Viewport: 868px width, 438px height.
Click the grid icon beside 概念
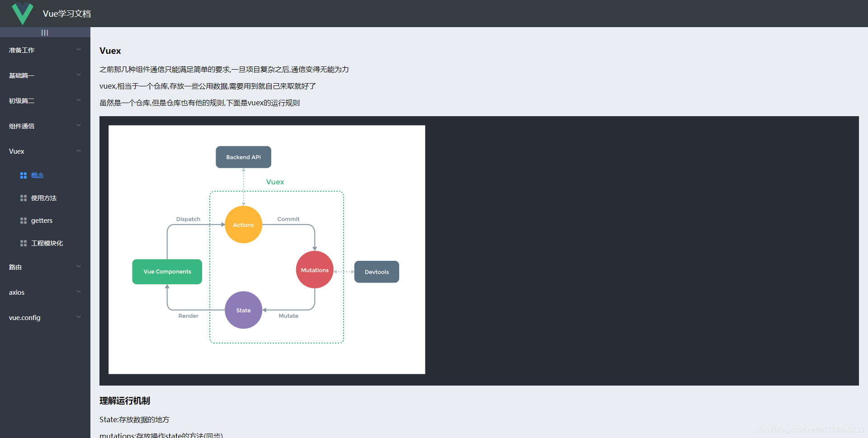(24, 175)
